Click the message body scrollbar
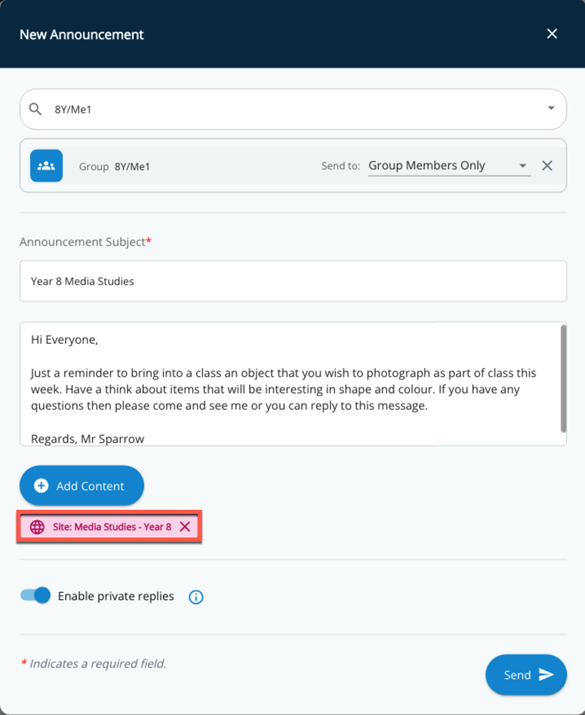Screen dimensions: 585x715 pos(564,378)
